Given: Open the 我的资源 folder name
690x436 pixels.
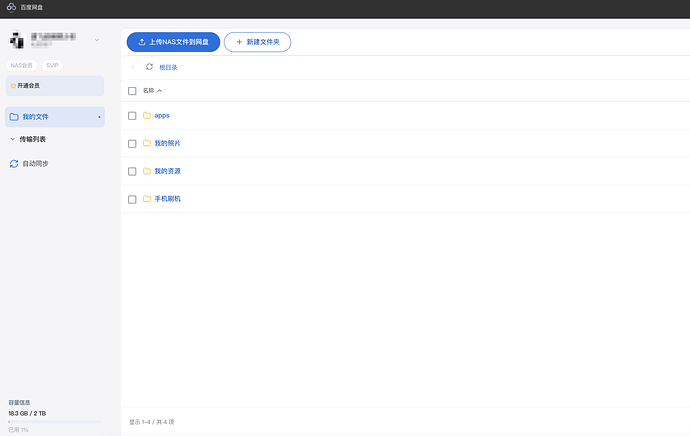Looking at the screenshot, I should (x=168, y=171).
